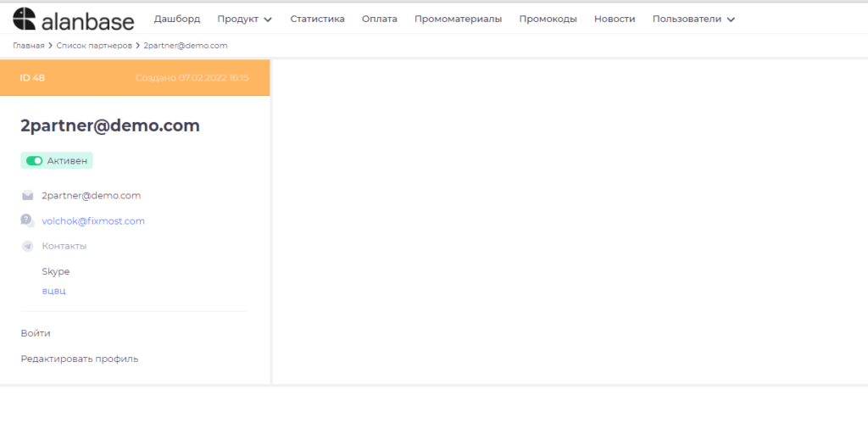Click the volchok@fixmost.com manager link
The height and width of the screenshot is (423, 868).
93,221
